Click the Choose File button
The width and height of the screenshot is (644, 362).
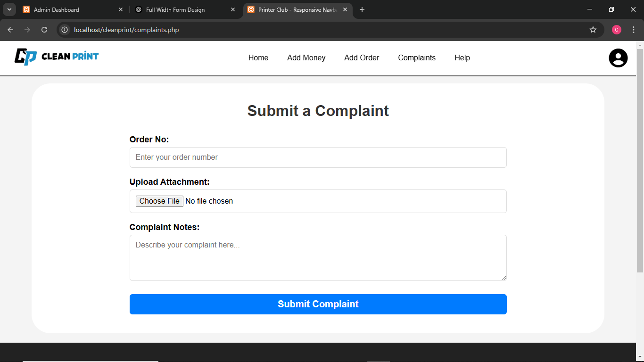click(159, 201)
